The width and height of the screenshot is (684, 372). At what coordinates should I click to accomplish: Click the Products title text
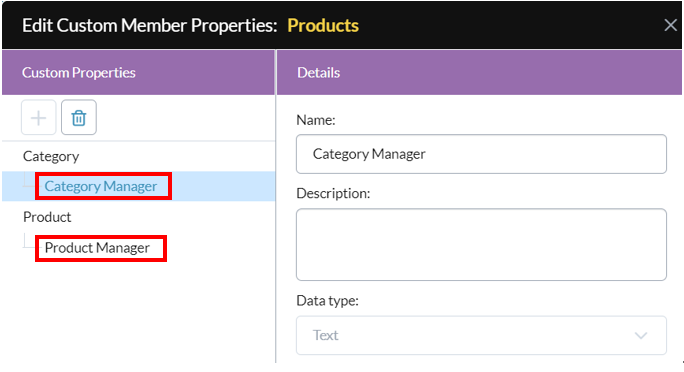323,26
